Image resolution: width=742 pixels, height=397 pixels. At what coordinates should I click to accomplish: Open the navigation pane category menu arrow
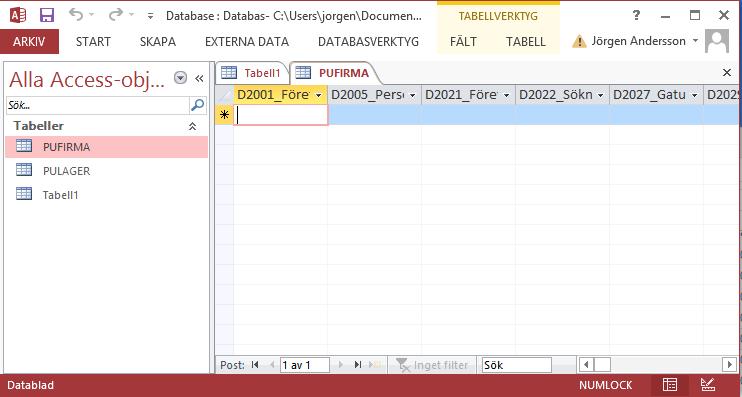tap(180, 78)
